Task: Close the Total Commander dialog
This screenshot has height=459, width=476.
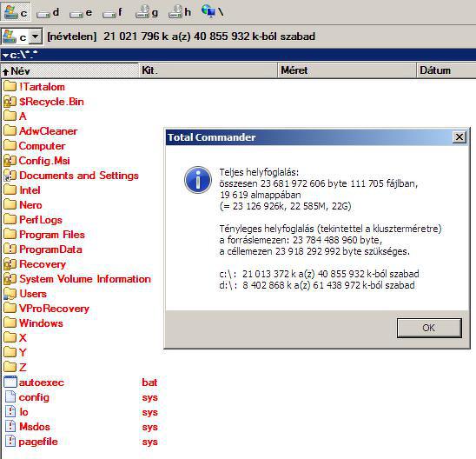Action: (x=459, y=137)
